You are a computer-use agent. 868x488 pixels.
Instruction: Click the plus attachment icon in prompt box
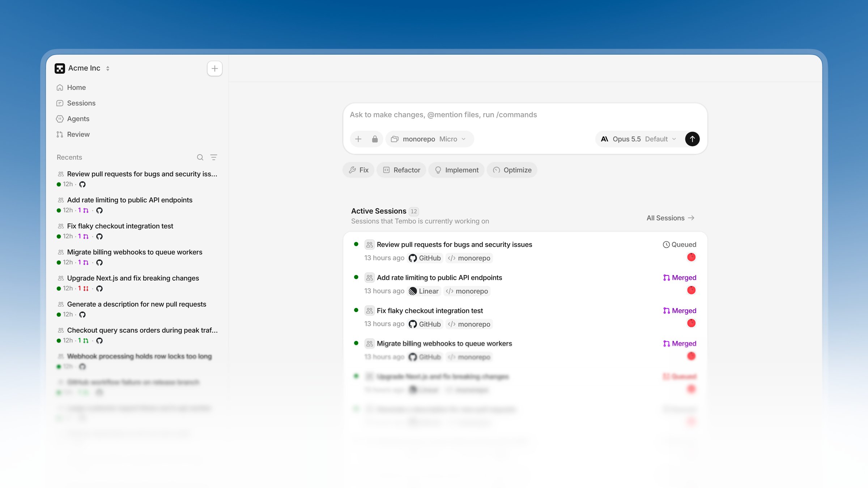(x=358, y=139)
